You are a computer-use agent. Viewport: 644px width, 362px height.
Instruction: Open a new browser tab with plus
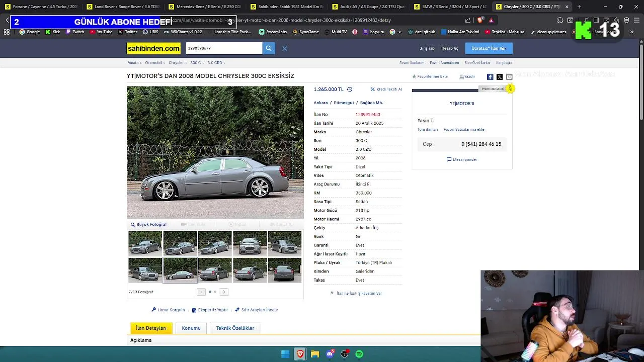click(579, 7)
